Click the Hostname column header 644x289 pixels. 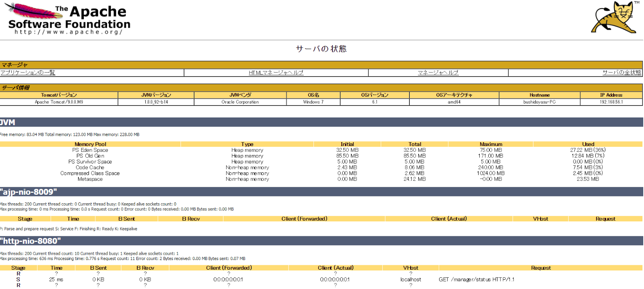(x=540, y=95)
